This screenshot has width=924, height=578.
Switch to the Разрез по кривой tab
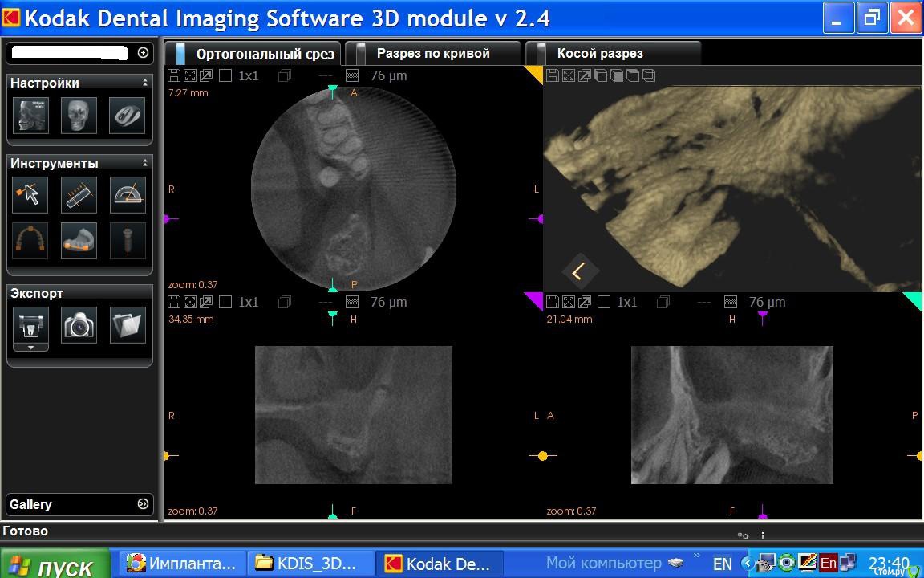point(433,54)
